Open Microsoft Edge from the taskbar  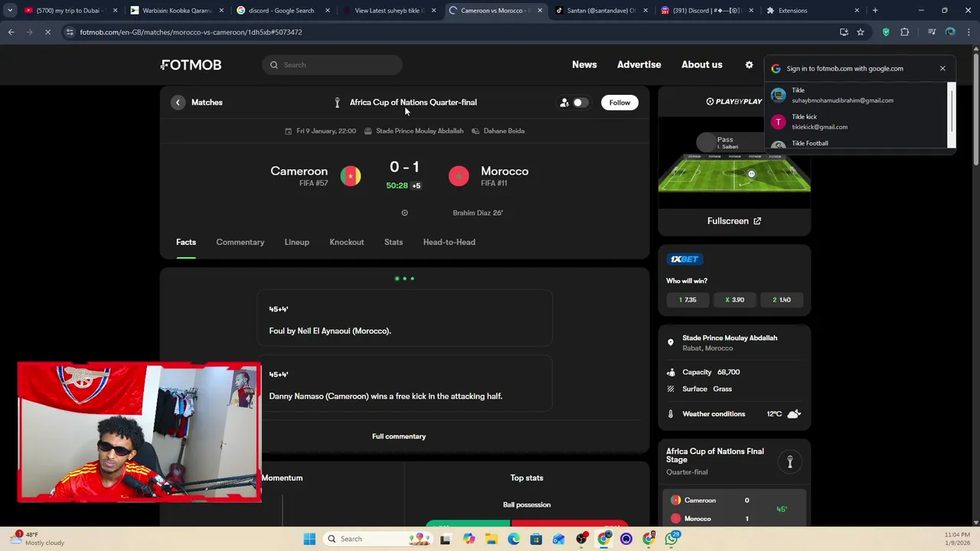(514, 539)
